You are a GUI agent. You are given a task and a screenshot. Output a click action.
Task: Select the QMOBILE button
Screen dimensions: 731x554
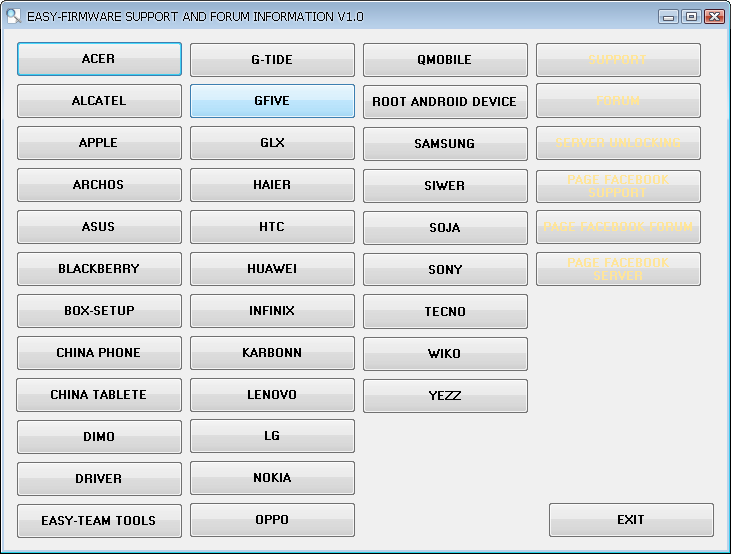(445, 60)
